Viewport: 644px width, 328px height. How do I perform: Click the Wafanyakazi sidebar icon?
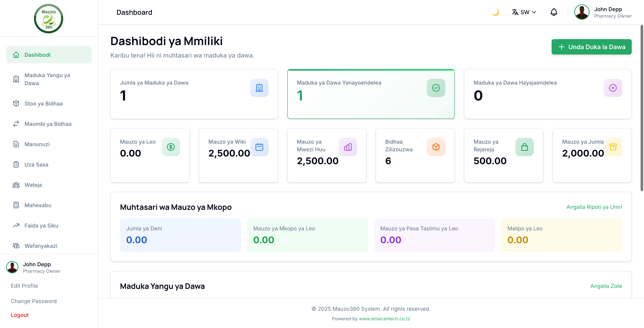click(x=16, y=246)
